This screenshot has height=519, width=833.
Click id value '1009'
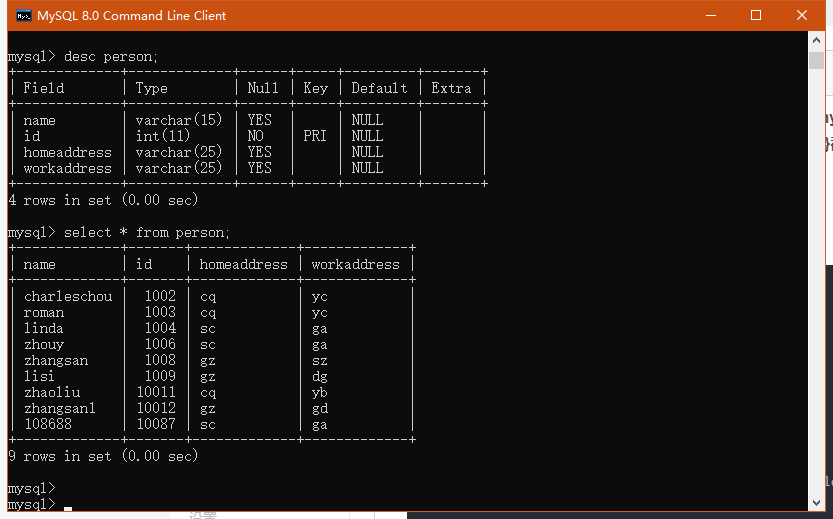160,376
